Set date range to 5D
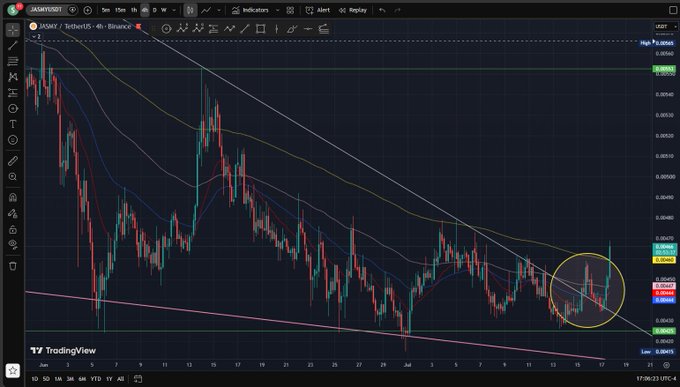The width and height of the screenshot is (680, 387). pos(46,379)
